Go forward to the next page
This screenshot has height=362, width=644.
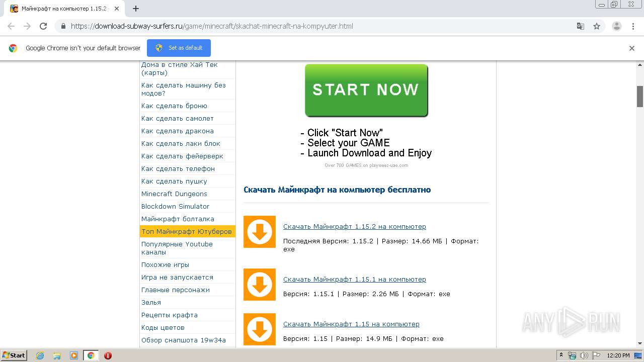27,26
